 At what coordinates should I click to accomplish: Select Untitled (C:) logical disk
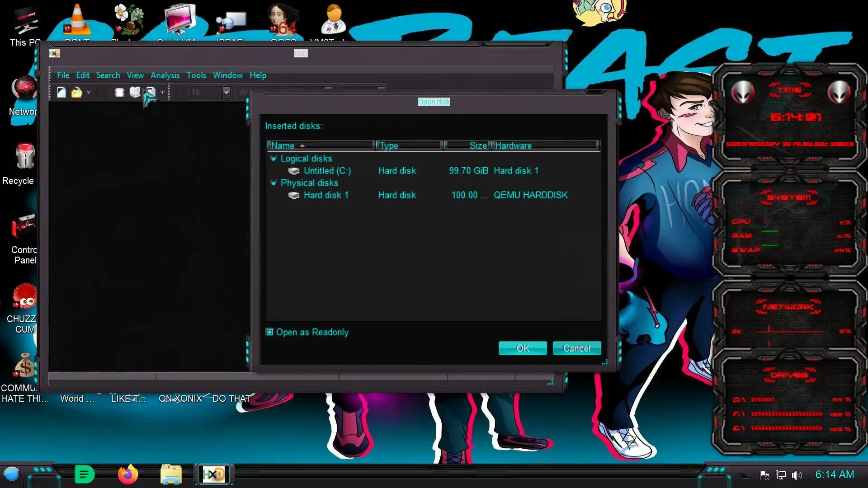tap(327, 171)
